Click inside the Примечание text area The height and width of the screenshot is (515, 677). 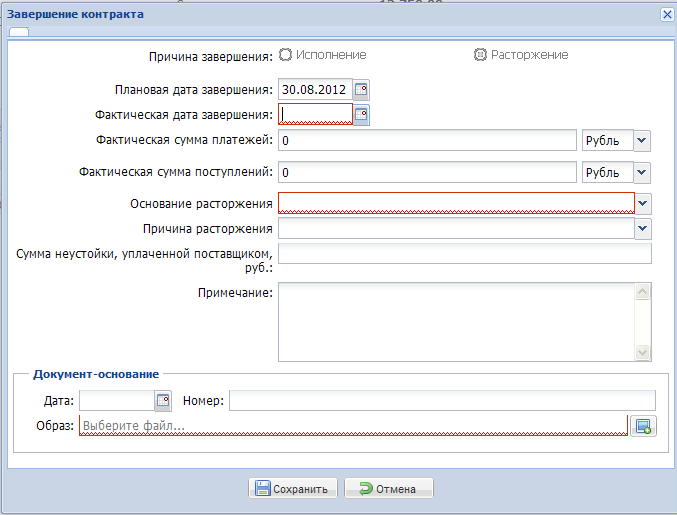457,322
